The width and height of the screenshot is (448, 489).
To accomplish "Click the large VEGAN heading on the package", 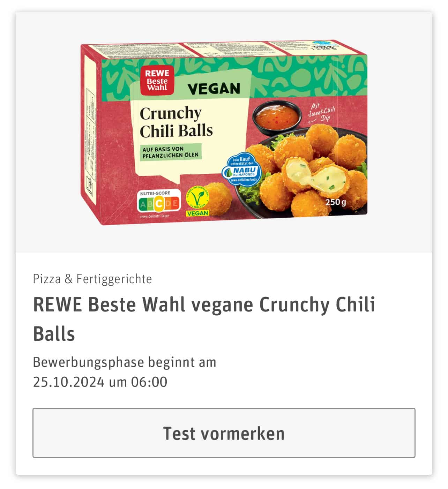I will click(214, 89).
